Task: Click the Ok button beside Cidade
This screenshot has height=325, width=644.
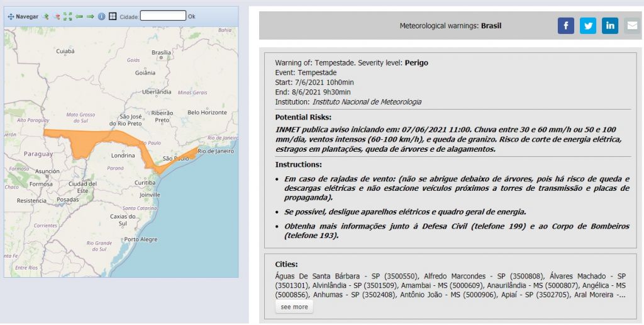Action: (x=191, y=17)
